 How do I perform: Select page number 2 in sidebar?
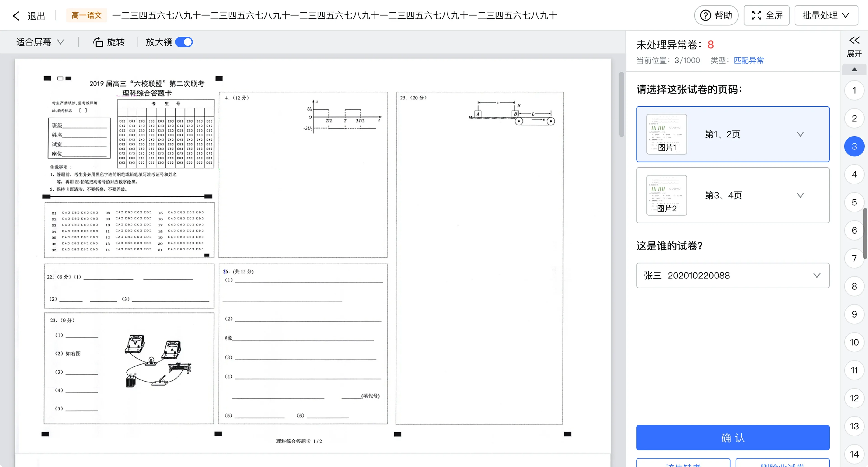[x=854, y=118]
